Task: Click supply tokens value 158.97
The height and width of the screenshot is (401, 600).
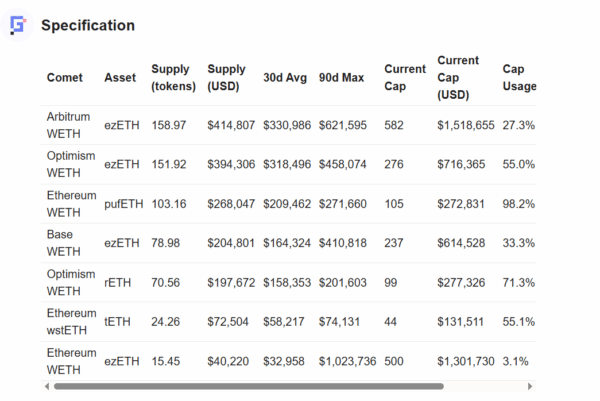Action: [169, 125]
